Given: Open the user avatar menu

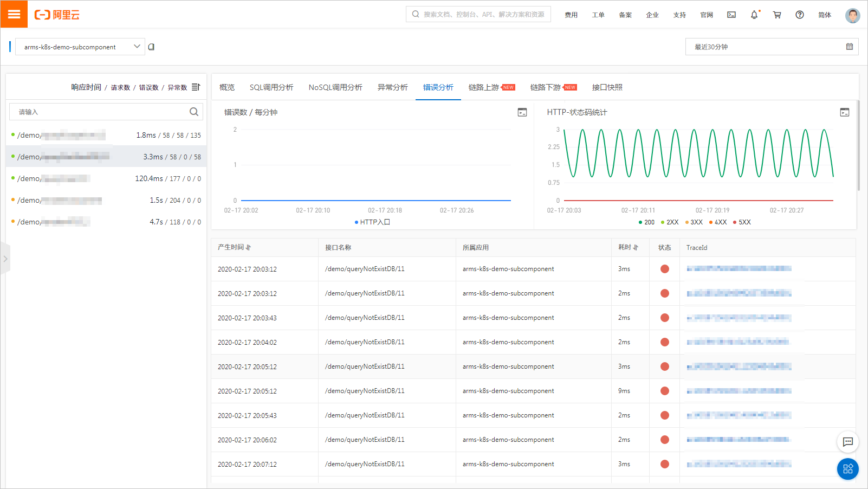Looking at the screenshot, I should (853, 15).
